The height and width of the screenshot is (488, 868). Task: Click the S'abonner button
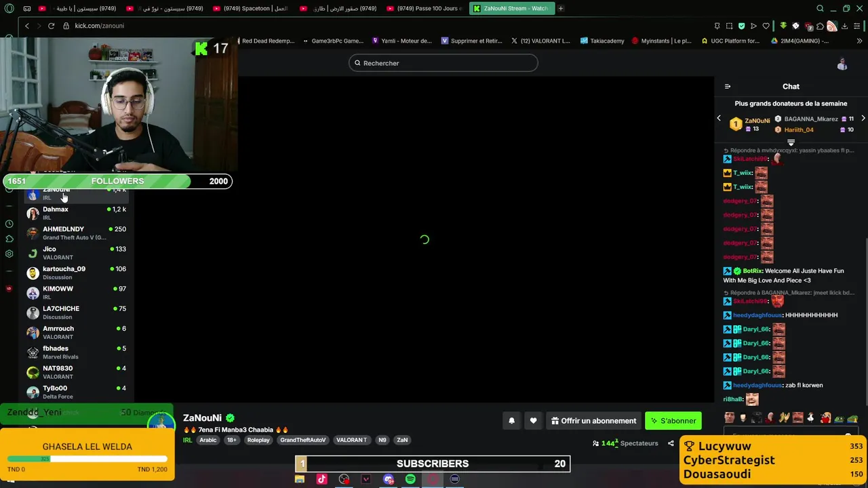tap(673, 421)
